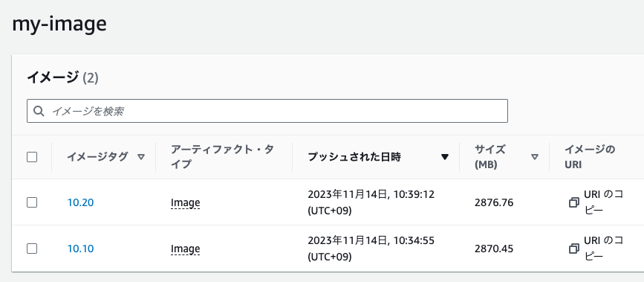
Task: Toggle the select-all checkbox in the table header
Action: [32, 157]
